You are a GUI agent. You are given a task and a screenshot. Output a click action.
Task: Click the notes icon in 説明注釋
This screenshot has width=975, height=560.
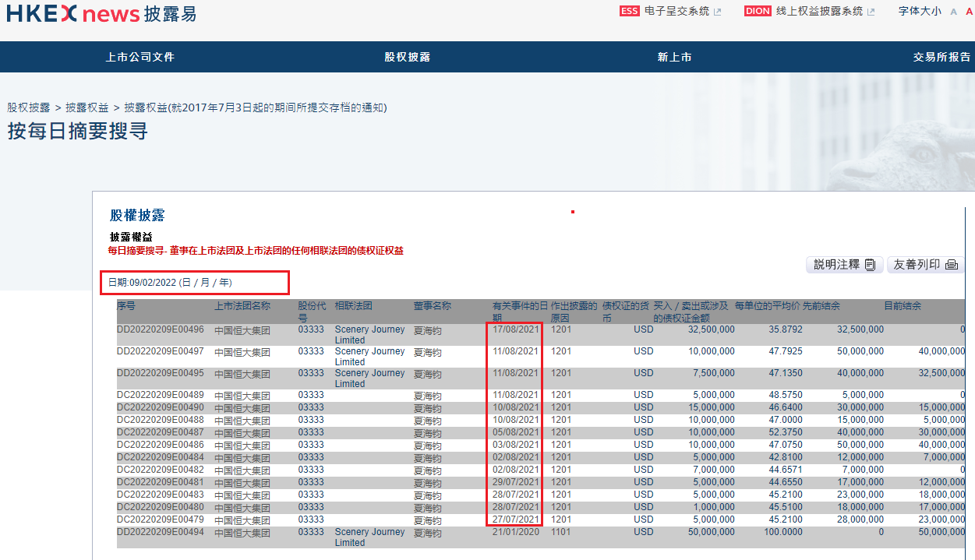pos(871,265)
